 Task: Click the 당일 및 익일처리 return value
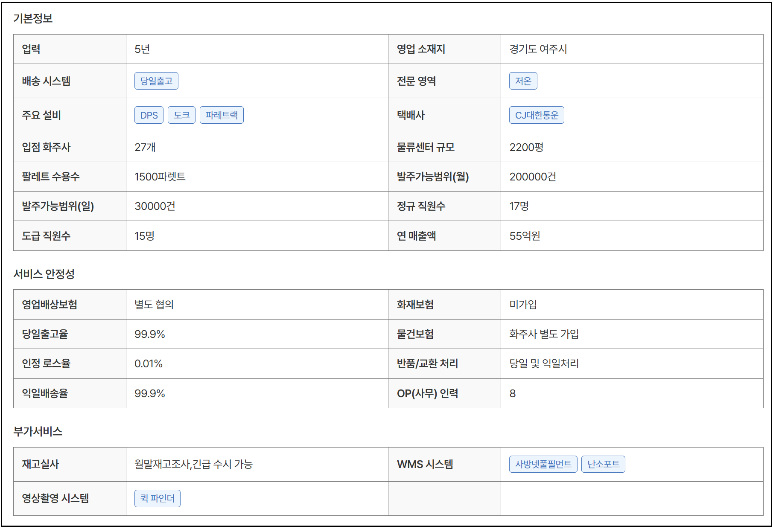(x=544, y=364)
